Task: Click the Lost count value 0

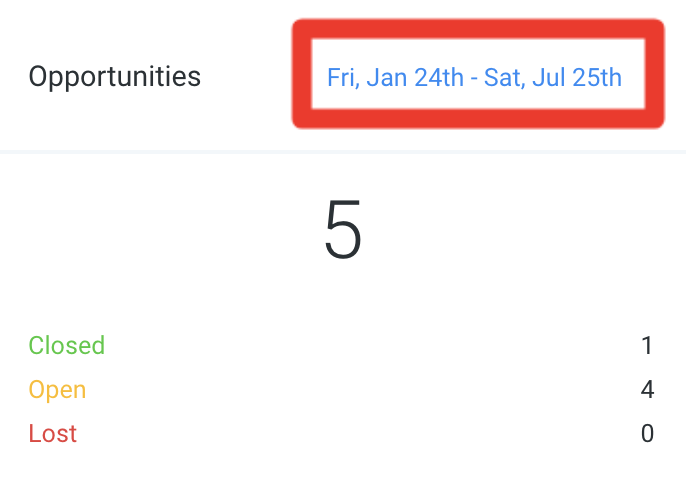Action: [648, 433]
